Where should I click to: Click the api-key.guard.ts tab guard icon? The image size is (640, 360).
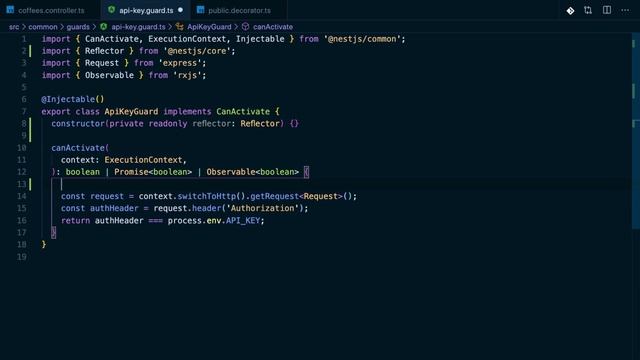coord(111,10)
